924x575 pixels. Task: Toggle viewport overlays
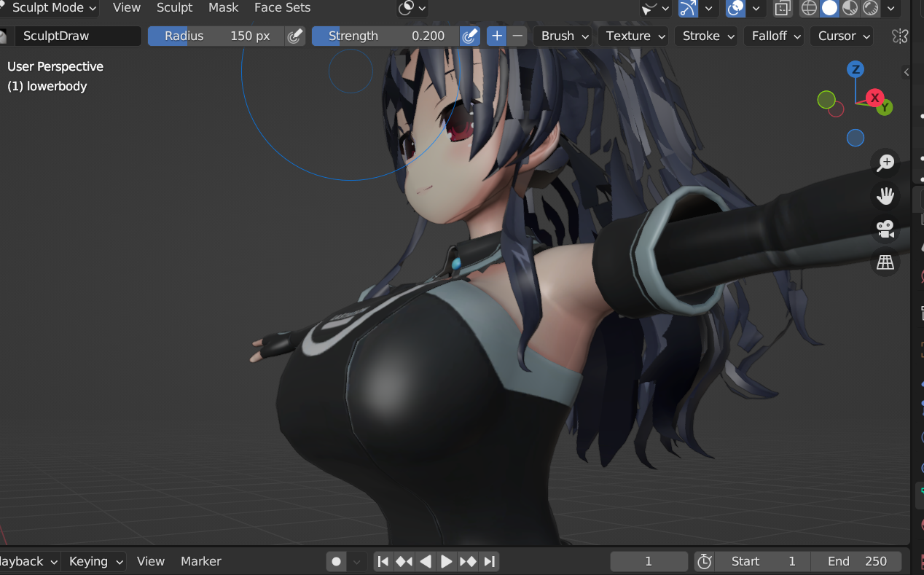coord(736,8)
